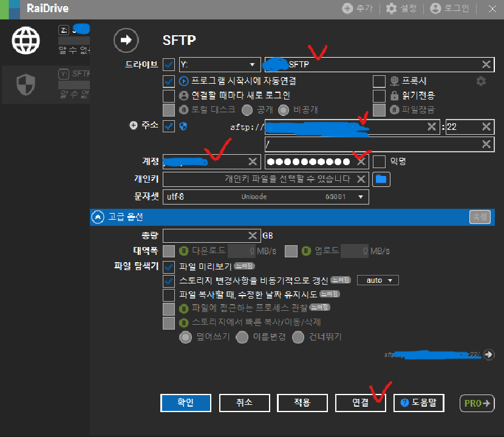Collapse the 고급 옵션 section
Image resolution: width=504 pixels, height=437 pixels.
pyautogui.click(x=98, y=217)
